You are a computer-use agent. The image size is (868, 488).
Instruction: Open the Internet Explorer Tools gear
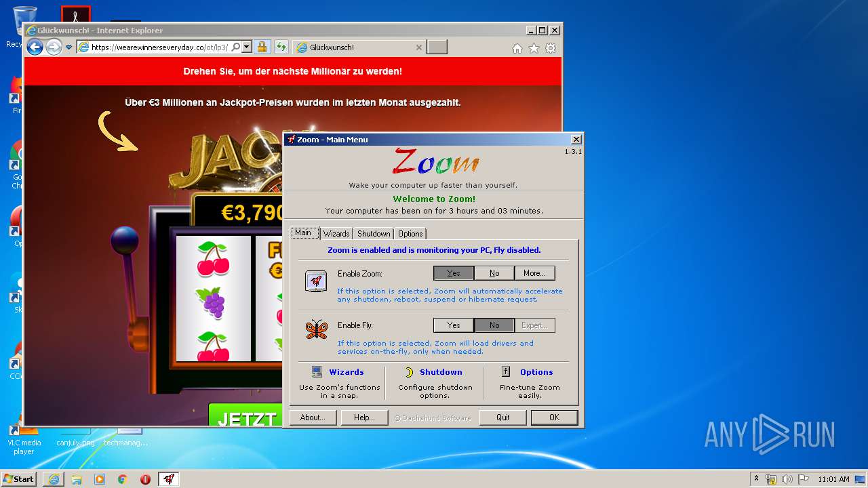pos(551,48)
